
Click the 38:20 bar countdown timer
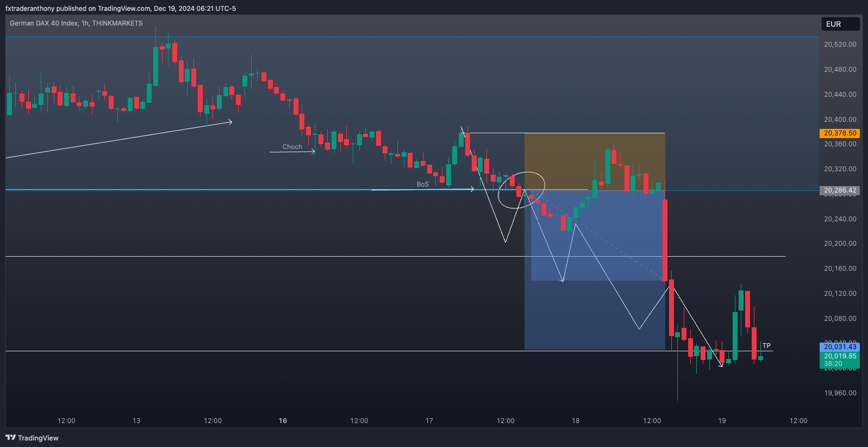coord(833,364)
